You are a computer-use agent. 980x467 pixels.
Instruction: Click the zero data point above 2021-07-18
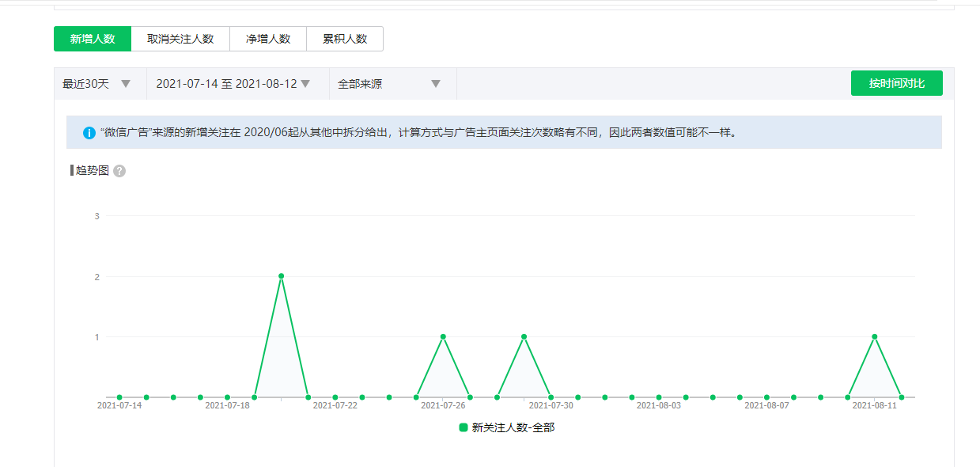click(x=227, y=397)
